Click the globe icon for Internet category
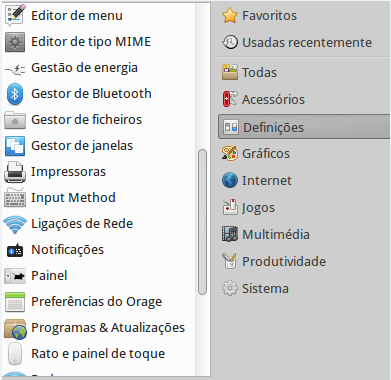The width and height of the screenshot is (391, 380). coord(230,180)
